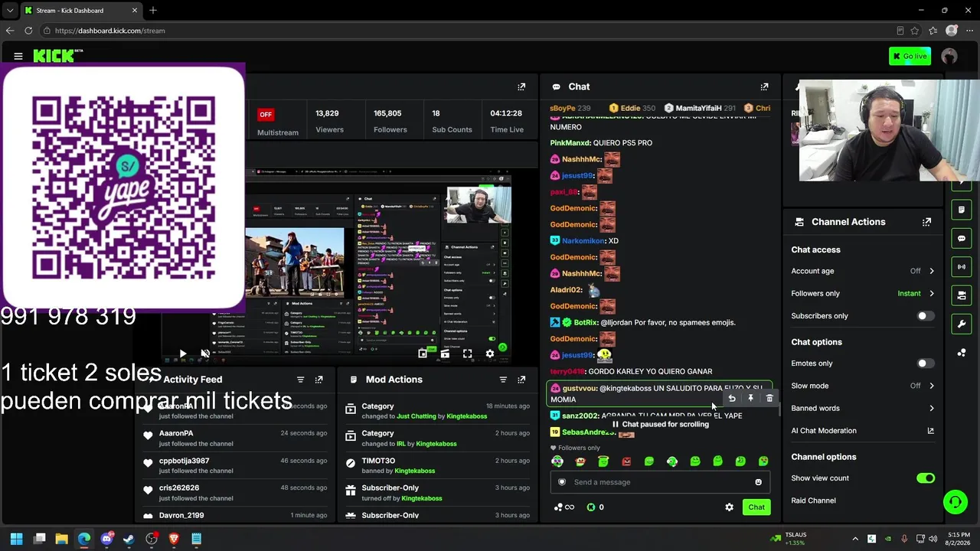
Task: Open mini-player for stream preview
Action: (423, 354)
